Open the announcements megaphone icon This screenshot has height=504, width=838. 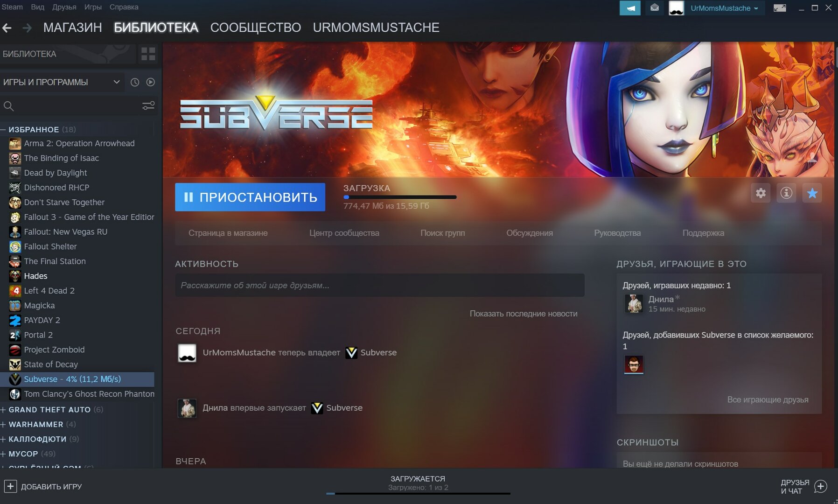pyautogui.click(x=630, y=8)
